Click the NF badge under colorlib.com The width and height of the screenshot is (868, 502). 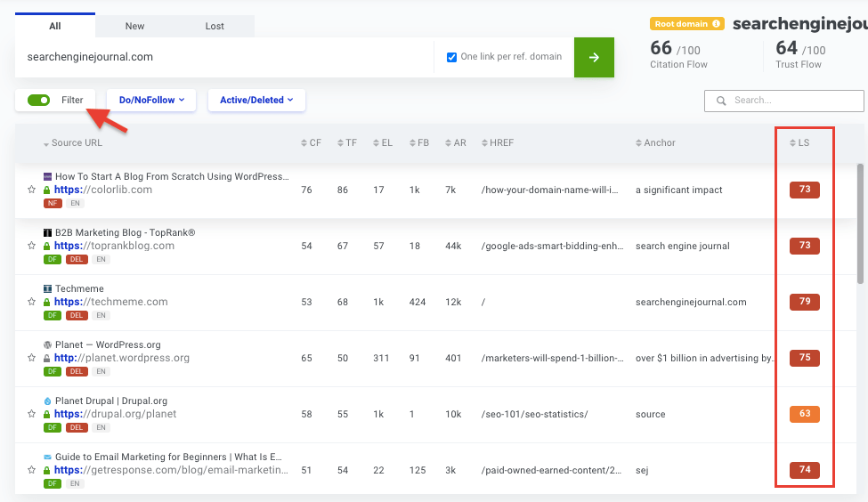[53, 203]
